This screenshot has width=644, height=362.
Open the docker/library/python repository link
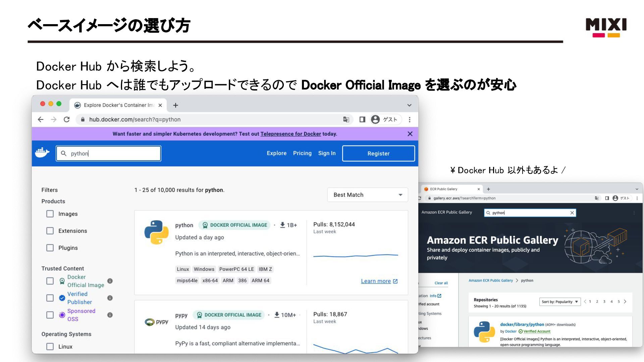pyautogui.click(x=522, y=324)
